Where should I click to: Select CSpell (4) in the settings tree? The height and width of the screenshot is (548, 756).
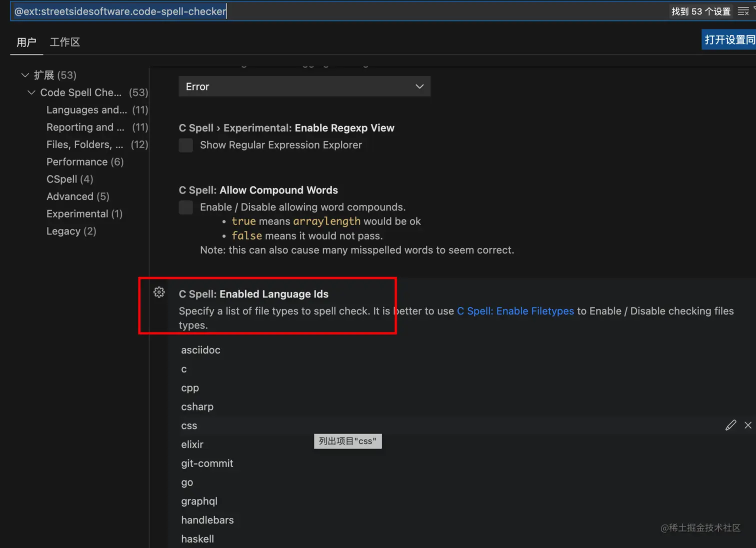[70, 179]
